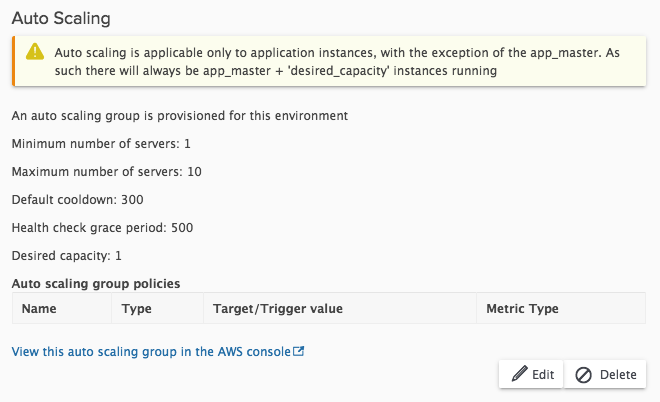
Task: Select the Target/Trigger value column header
Action: [278, 309]
